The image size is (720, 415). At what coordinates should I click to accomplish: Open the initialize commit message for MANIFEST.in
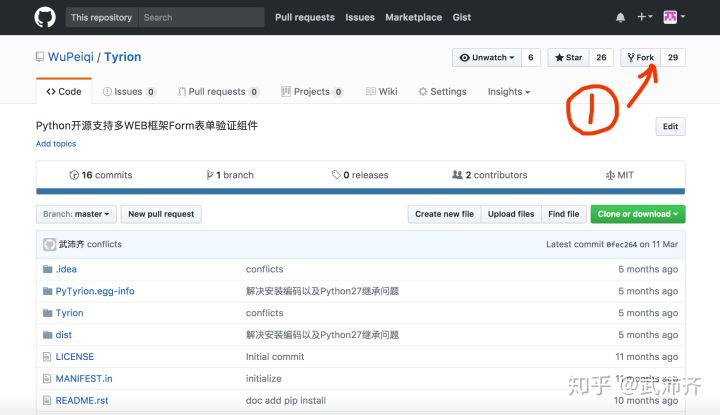coord(264,379)
